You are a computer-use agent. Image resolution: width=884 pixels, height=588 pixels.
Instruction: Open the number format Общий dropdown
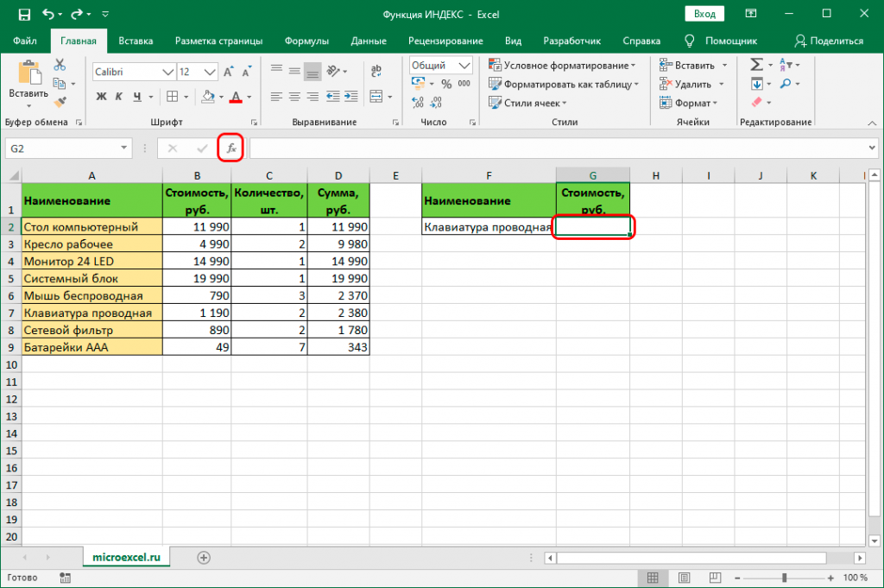tap(464, 66)
